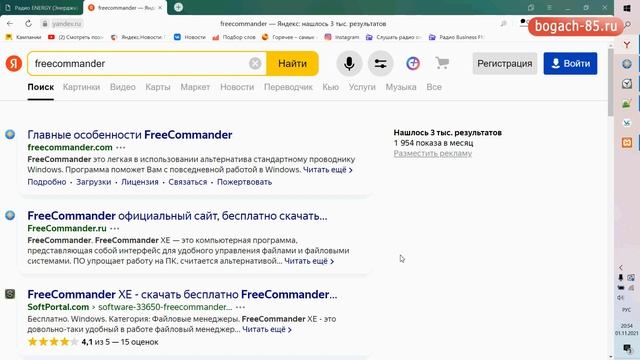Open browser menu hamburger icon

[549, 7]
